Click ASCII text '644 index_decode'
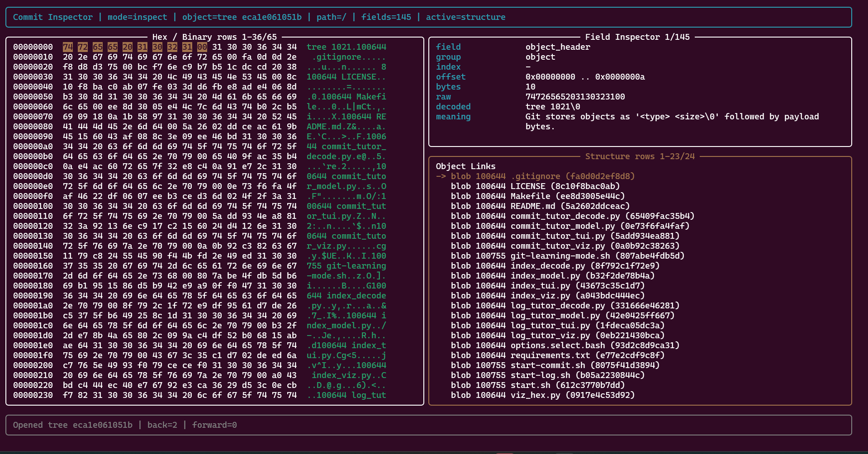868x454 pixels. (346, 296)
